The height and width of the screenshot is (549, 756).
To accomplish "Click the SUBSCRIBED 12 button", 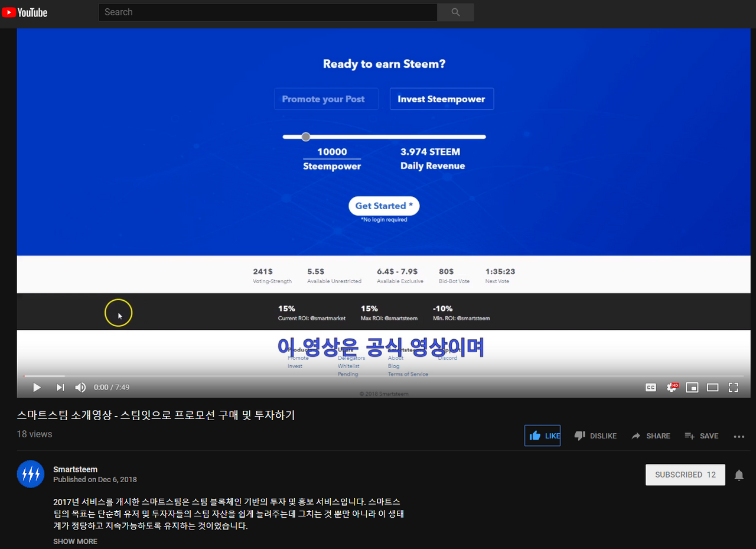I will point(685,475).
